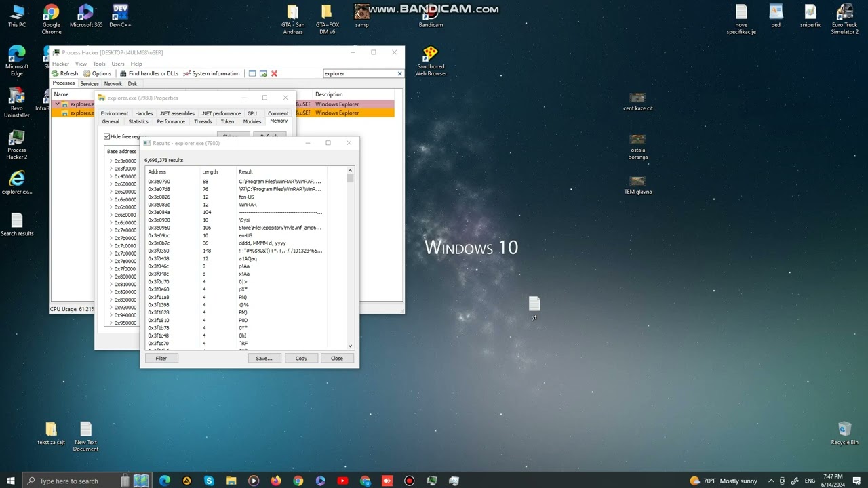868x488 pixels.
Task: Open the Environment tab in Properties
Action: [x=115, y=113]
